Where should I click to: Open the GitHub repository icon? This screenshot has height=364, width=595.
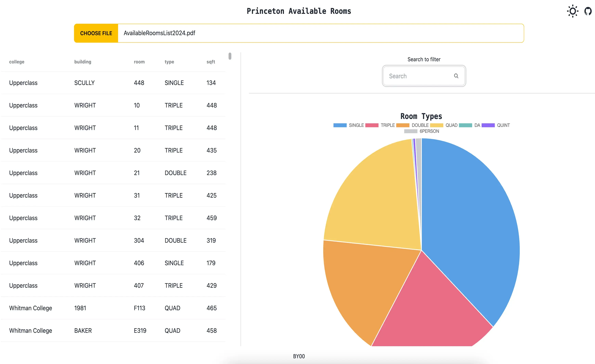pos(588,11)
